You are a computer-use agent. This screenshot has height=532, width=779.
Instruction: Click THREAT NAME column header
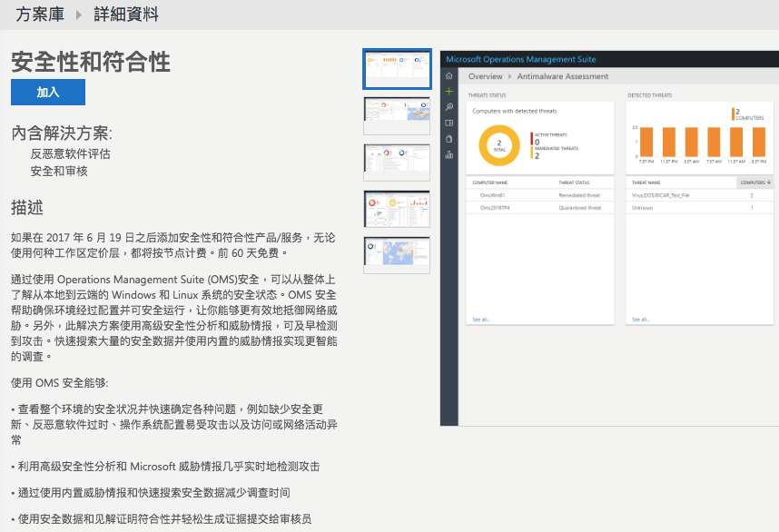click(646, 182)
